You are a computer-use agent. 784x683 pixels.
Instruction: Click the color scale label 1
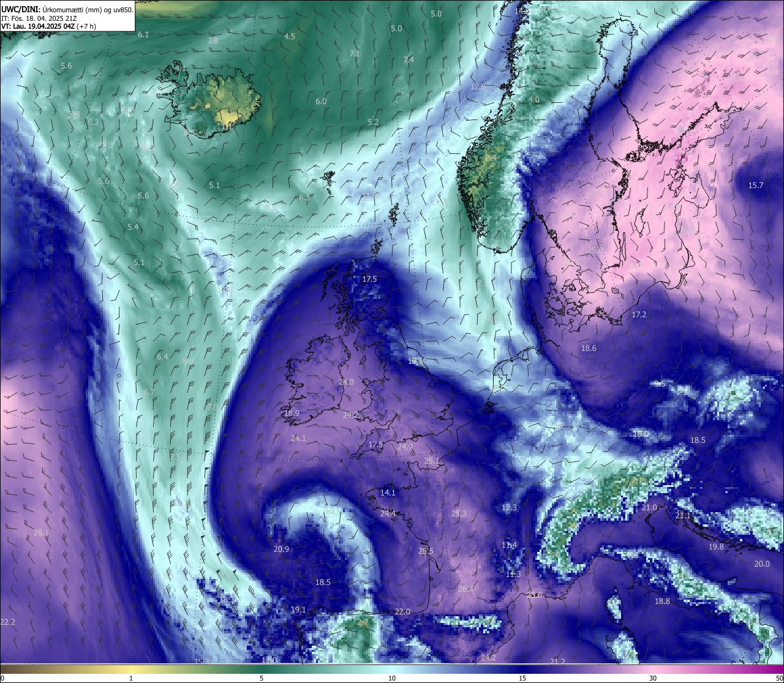[x=131, y=678]
